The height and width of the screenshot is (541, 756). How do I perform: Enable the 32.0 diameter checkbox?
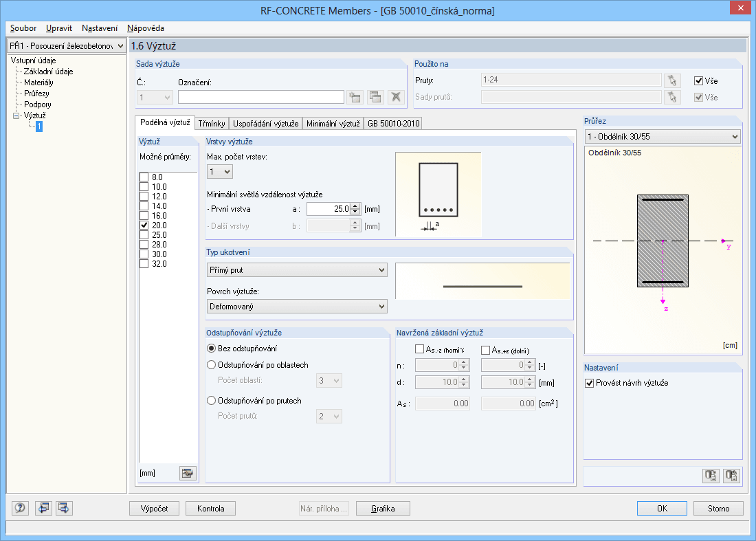pos(144,264)
